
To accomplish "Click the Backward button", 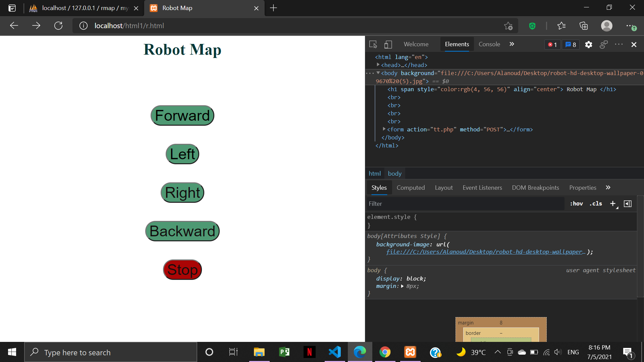I will (182, 231).
